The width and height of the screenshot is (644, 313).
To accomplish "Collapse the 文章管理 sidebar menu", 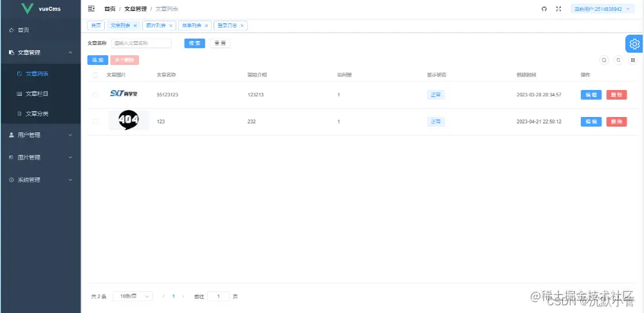I will pyautogui.click(x=41, y=53).
